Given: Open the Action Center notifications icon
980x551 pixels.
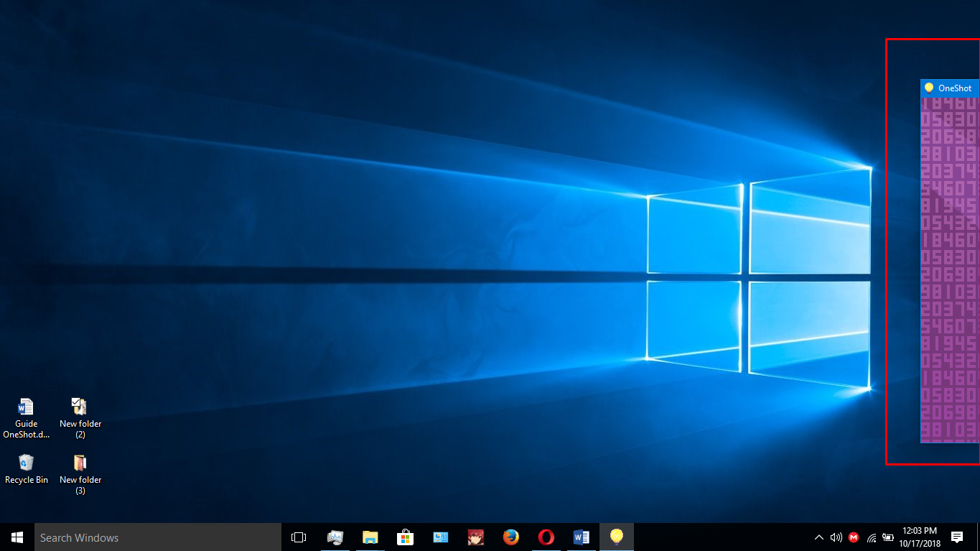Looking at the screenshot, I should click(957, 537).
